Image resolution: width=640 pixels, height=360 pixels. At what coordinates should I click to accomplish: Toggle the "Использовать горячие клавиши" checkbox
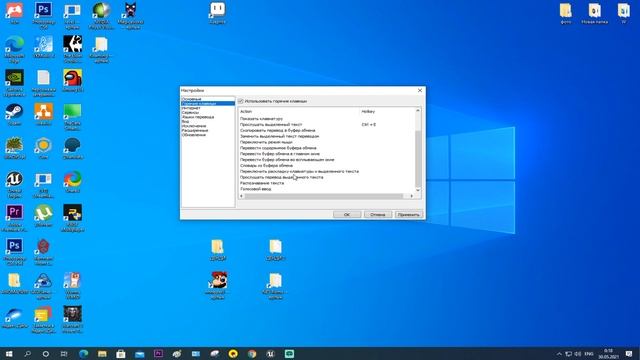tap(241, 101)
